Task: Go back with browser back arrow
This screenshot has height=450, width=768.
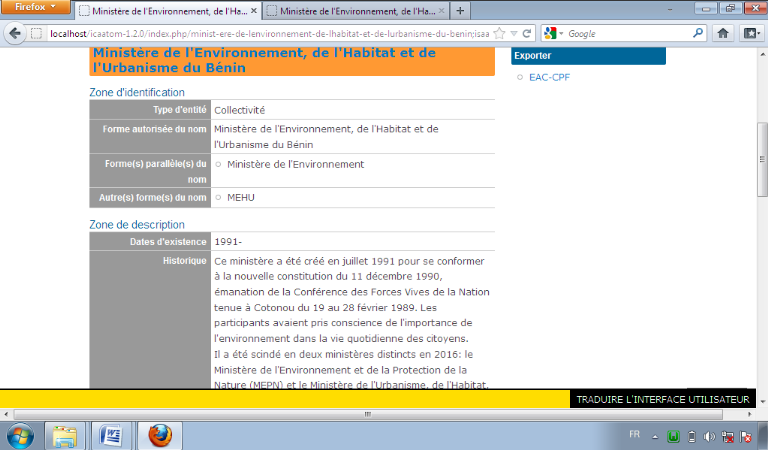Action: tap(15, 33)
